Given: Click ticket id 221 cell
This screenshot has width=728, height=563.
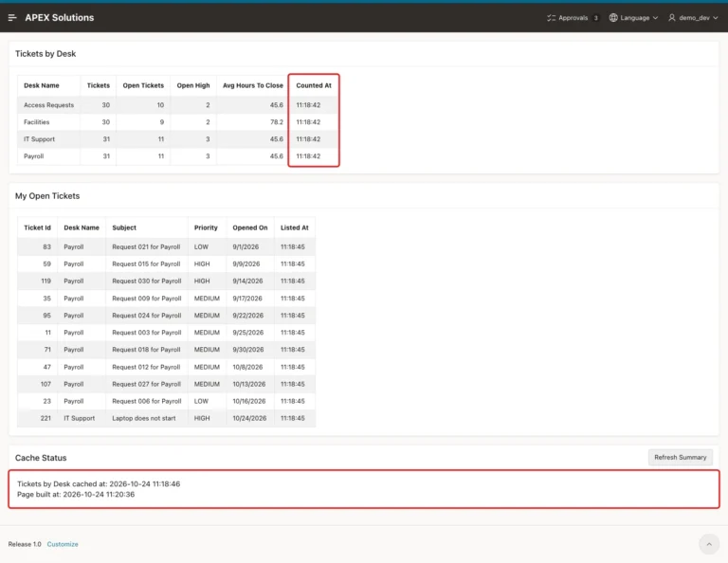Looking at the screenshot, I should point(45,418).
